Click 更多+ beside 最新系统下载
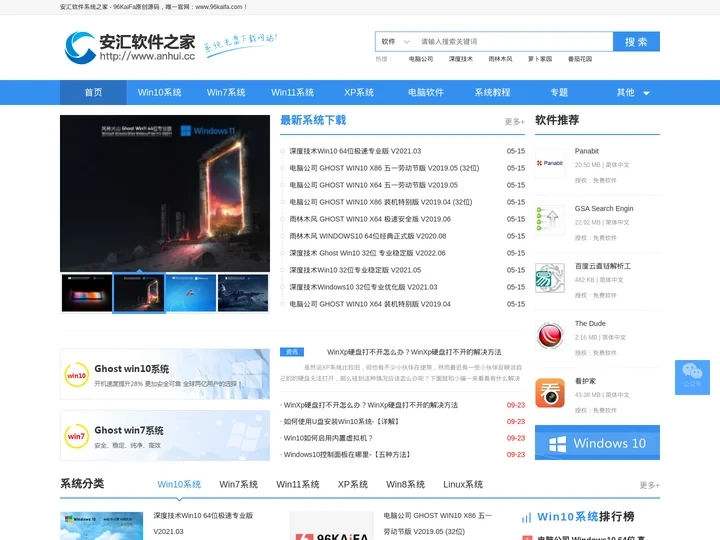 click(514, 122)
